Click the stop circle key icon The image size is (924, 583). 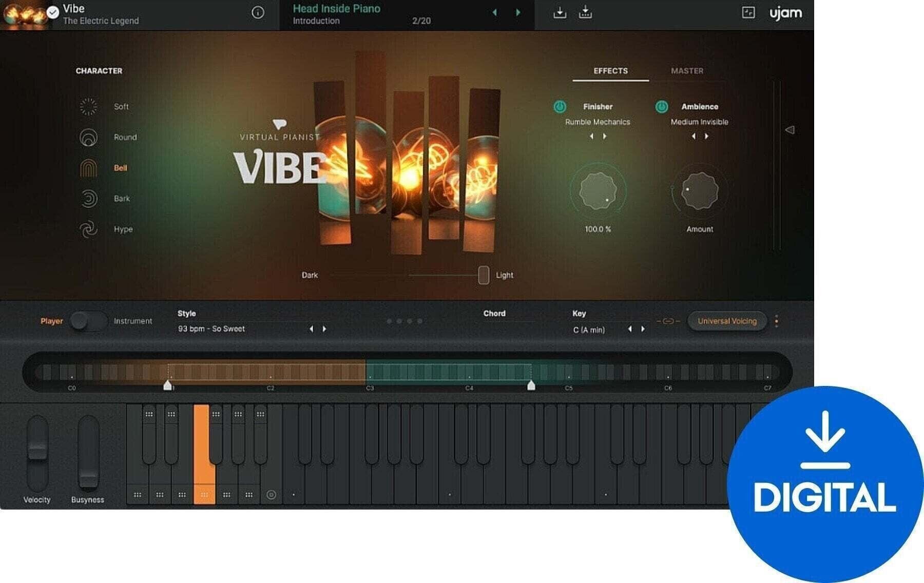point(272,495)
